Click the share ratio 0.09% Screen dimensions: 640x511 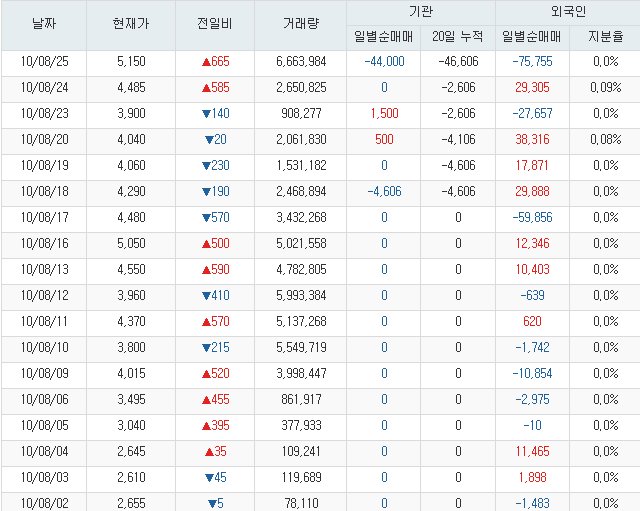(606, 87)
